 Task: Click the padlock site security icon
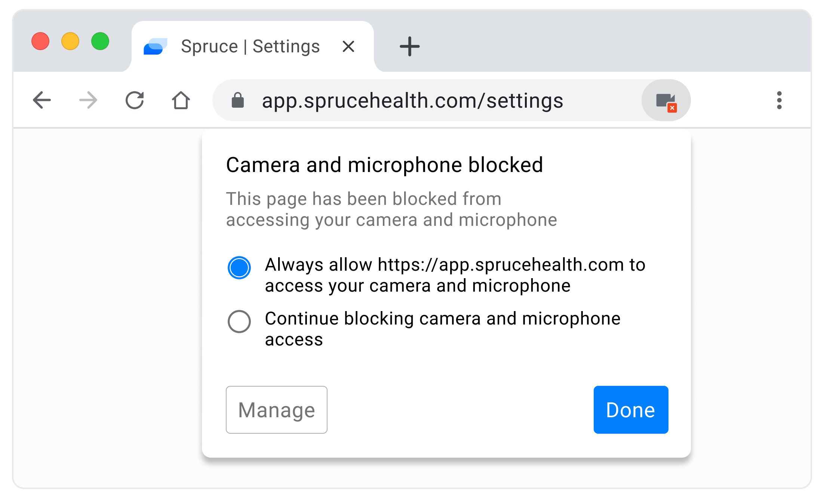(238, 100)
